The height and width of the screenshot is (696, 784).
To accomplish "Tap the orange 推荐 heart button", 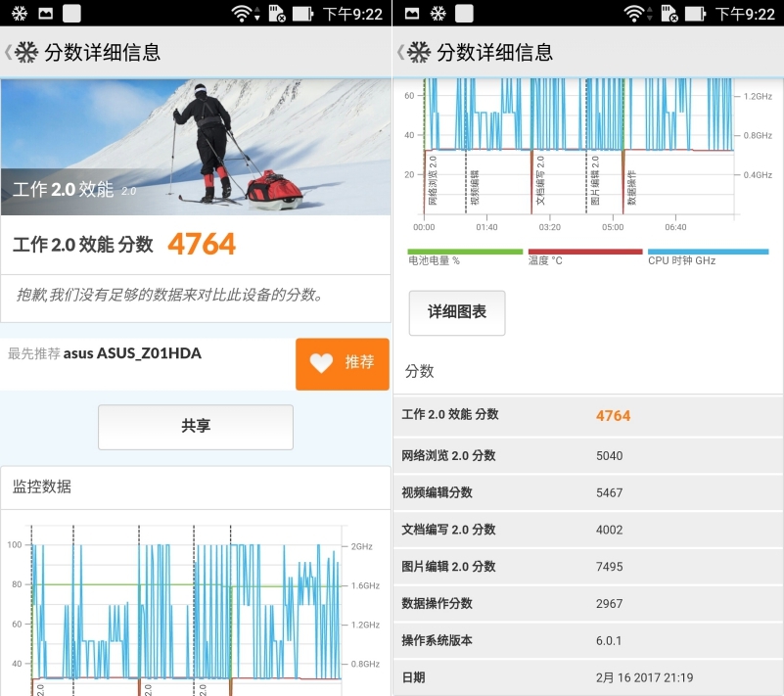I will point(342,363).
